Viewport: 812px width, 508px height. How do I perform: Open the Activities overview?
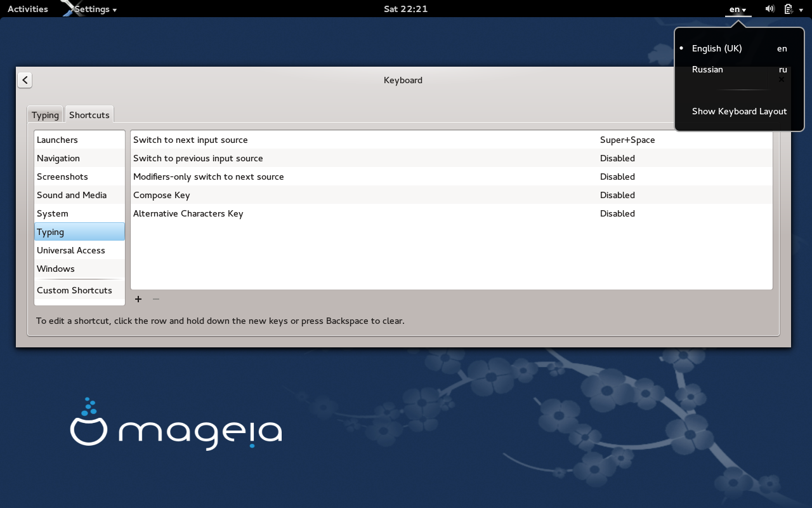tap(27, 9)
